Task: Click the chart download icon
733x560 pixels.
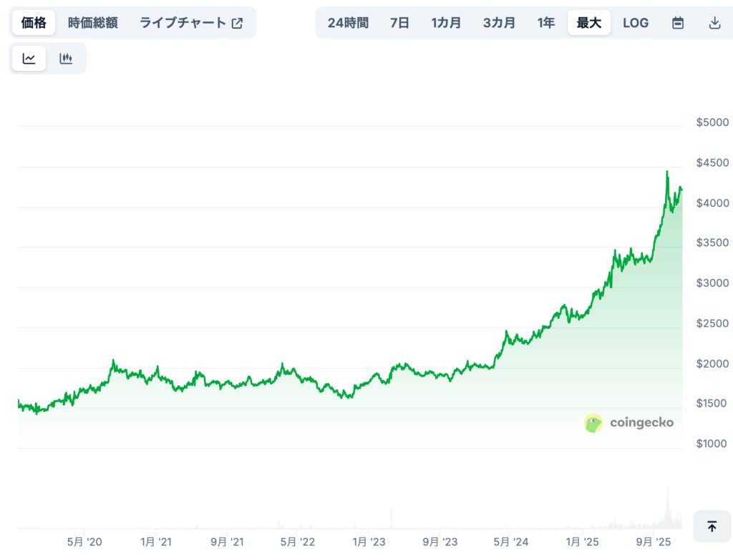Action: coord(714,22)
